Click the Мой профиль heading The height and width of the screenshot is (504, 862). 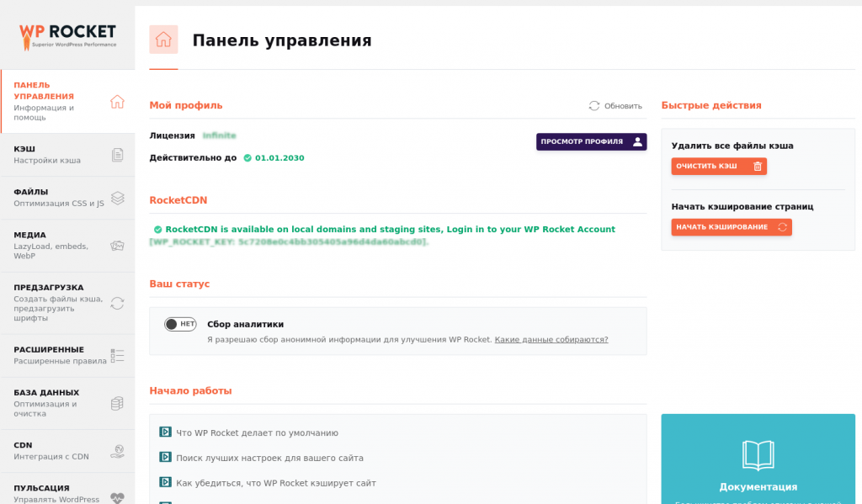coord(186,105)
